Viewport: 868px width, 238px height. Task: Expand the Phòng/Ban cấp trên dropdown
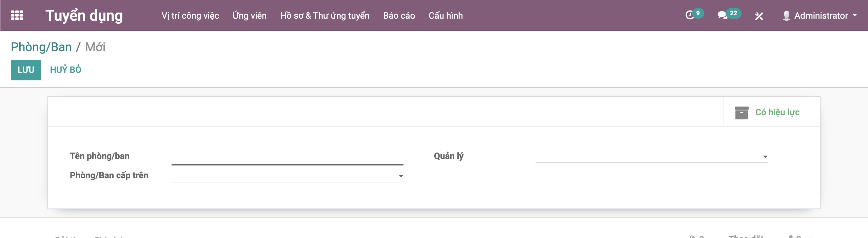[401, 176]
